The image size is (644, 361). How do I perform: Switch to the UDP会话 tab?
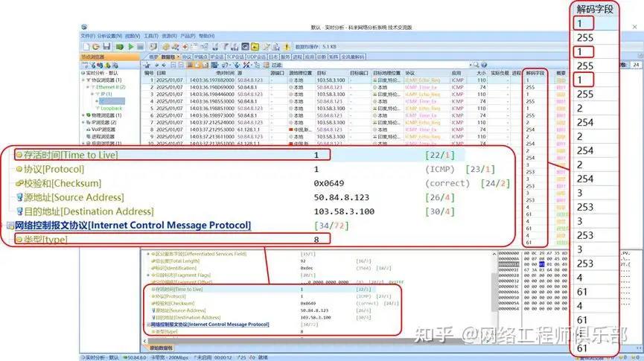(x=256, y=56)
